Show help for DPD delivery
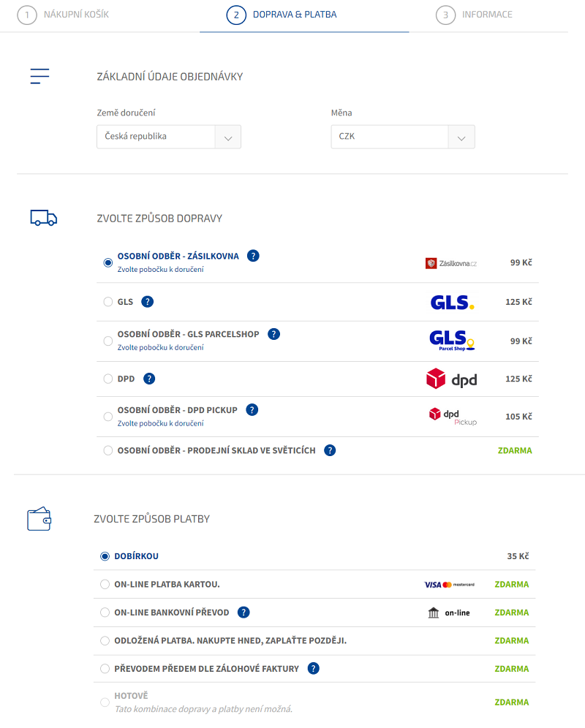 point(149,379)
